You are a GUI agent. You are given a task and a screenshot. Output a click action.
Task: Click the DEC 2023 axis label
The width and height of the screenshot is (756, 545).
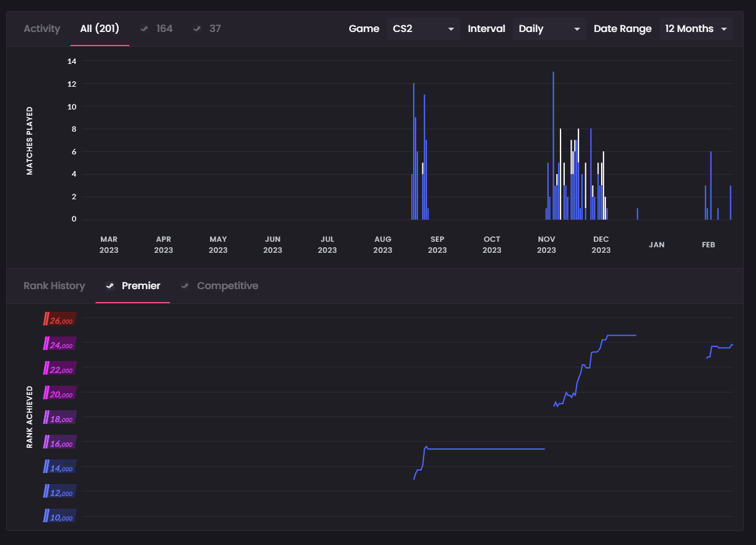click(601, 245)
